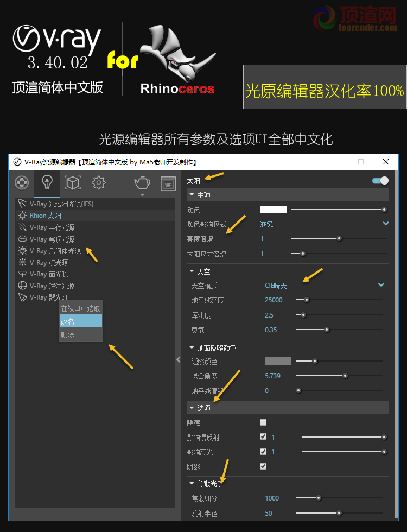Click the grey 返照颜色 swatch
The width and height of the screenshot is (407, 532).
[x=278, y=361]
